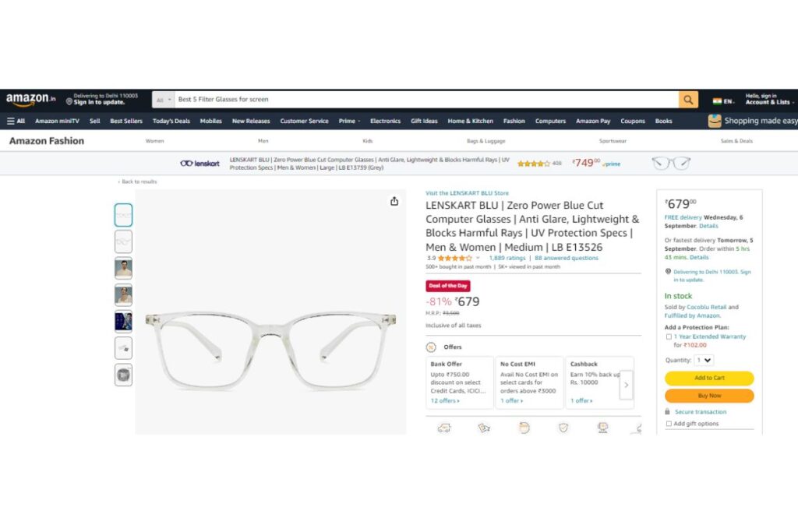Show next offers with the right chevron

coord(627,385)
